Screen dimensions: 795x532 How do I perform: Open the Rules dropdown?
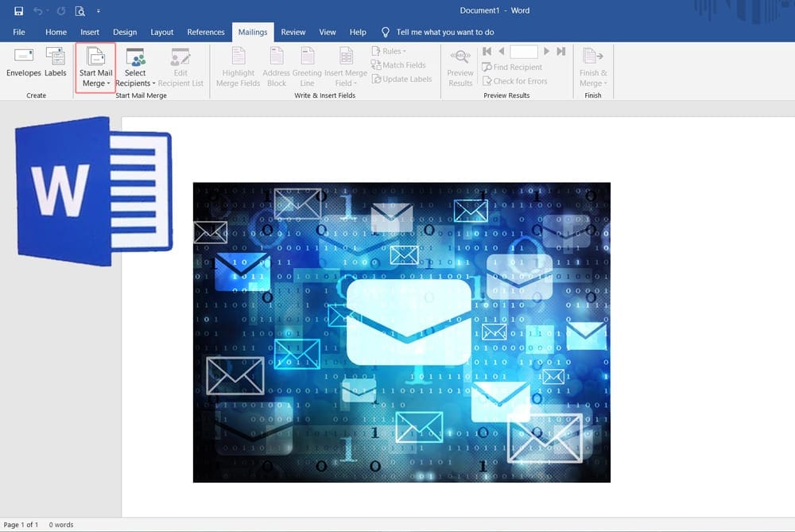(x=389, y=51)
